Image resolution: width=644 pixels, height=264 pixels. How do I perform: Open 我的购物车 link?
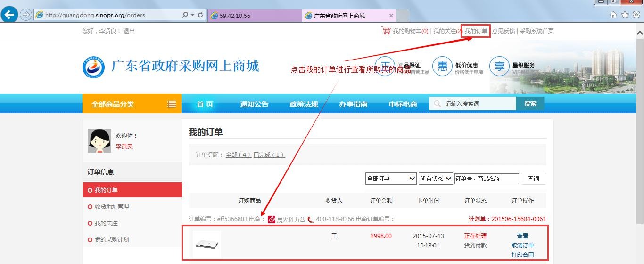(x=411, y=31)
